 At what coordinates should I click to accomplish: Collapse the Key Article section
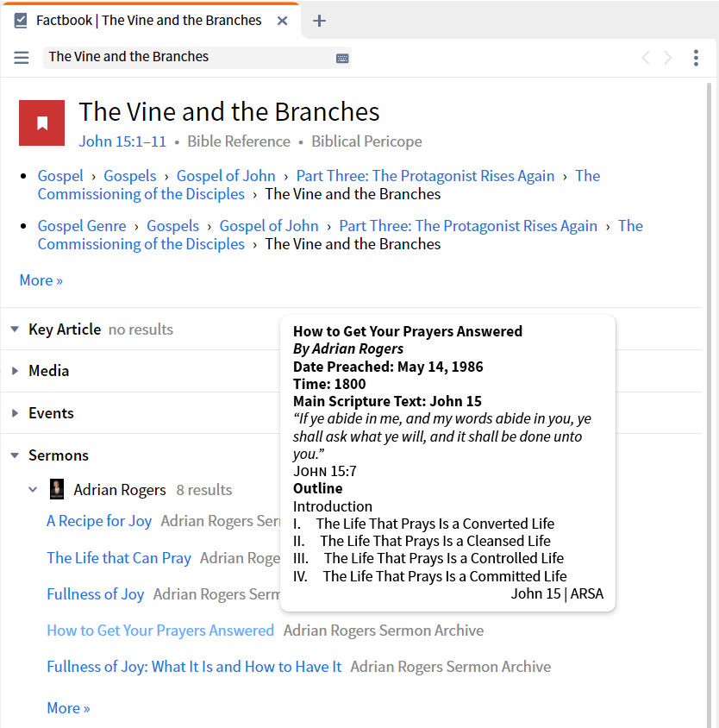point(15,329)
